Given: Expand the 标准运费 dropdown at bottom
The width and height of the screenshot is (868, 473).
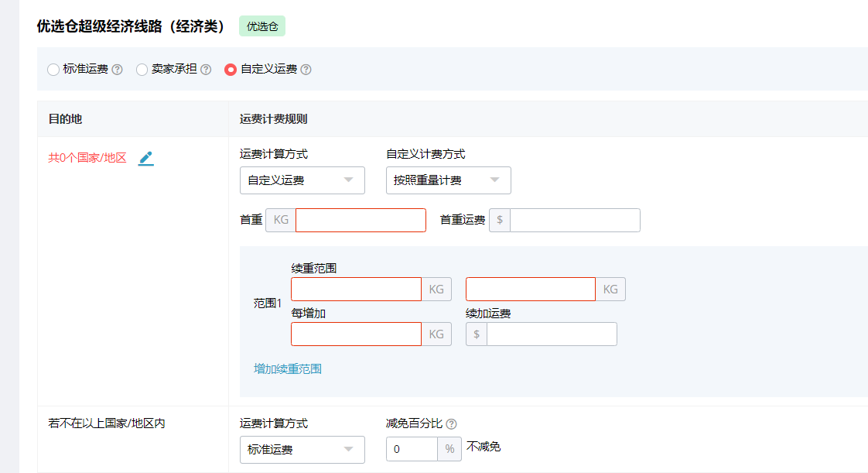Looking at the screenshot, I should pos(302,450).
